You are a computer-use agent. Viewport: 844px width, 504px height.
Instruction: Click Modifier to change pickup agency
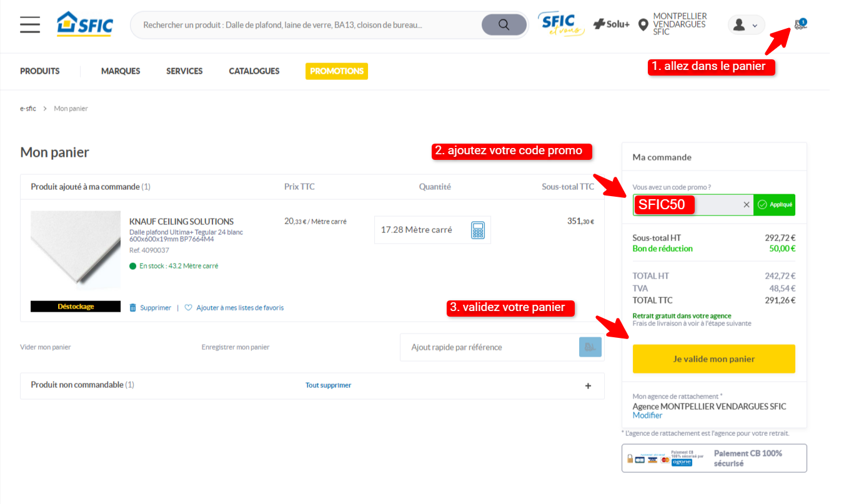point(647,415)
